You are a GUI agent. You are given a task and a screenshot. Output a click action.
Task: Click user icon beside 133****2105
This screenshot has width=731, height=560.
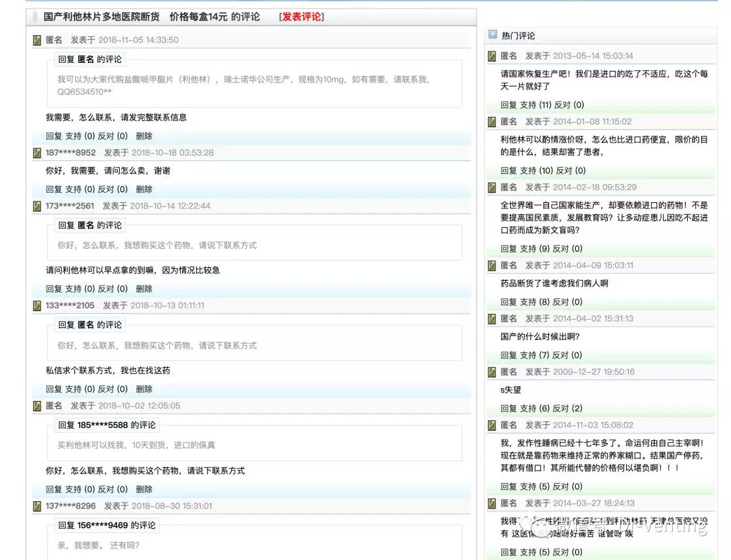click(37, 306)
